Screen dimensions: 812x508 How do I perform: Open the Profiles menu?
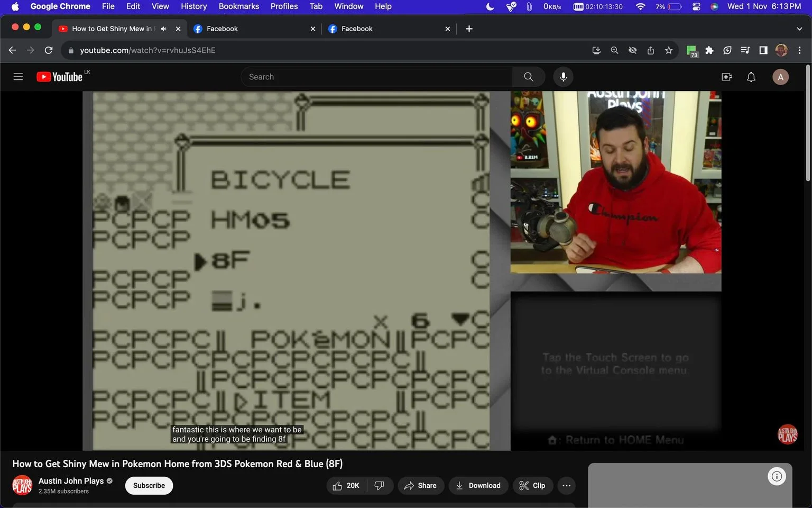point(284,6)
